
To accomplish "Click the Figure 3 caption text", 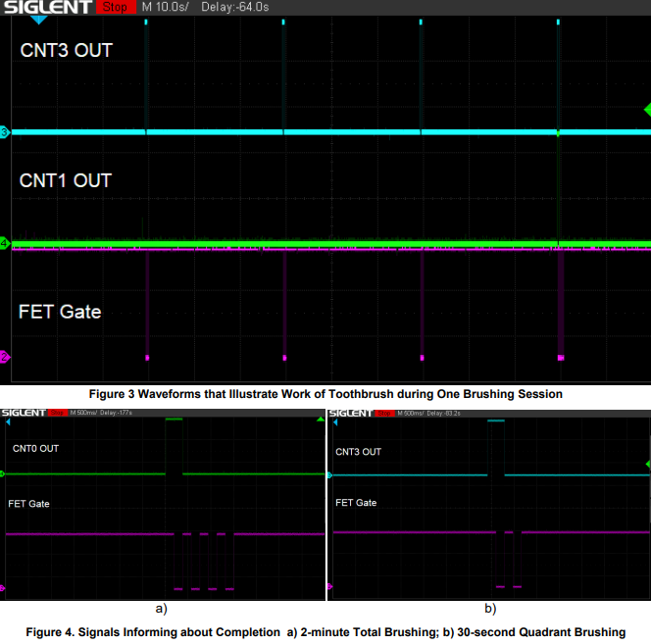I will [x=325, y=394].
